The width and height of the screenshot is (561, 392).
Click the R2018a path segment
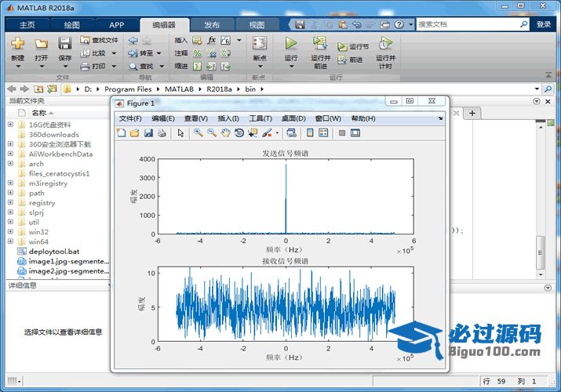pyautogui.click(x=219, y=89)
